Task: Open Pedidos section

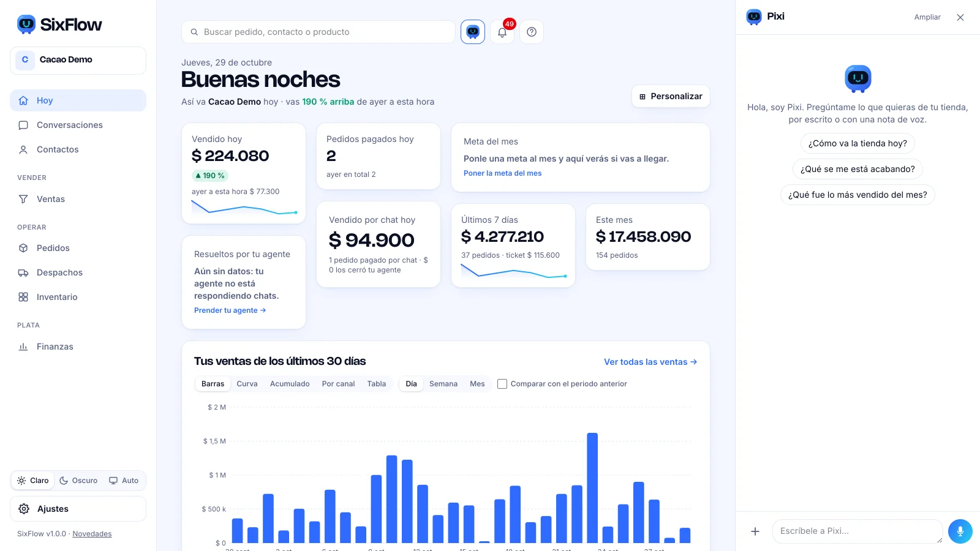Action: (78, 248)
